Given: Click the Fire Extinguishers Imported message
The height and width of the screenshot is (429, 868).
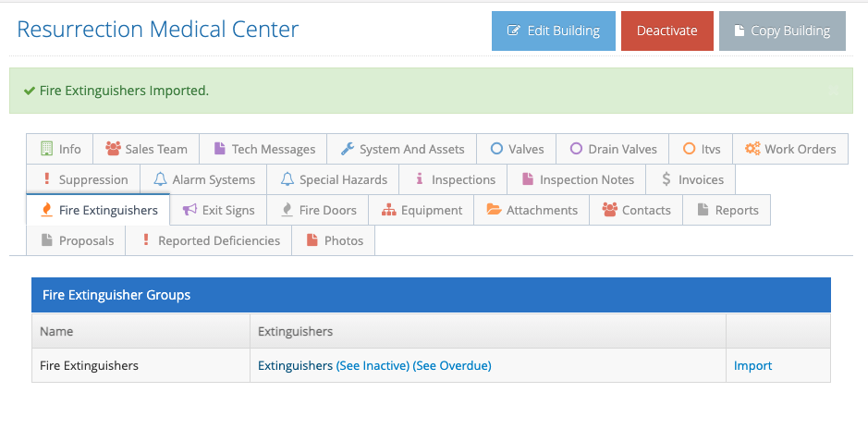Looking at the screenshot, I should pos(124,91).
